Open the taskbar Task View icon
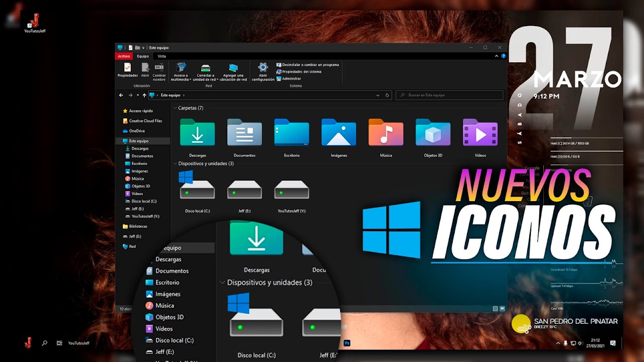 59,343
